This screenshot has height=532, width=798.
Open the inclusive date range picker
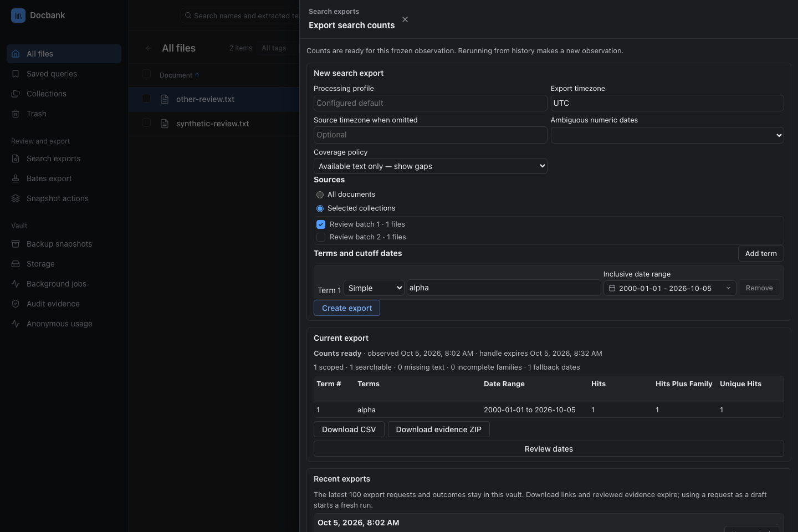669,288
